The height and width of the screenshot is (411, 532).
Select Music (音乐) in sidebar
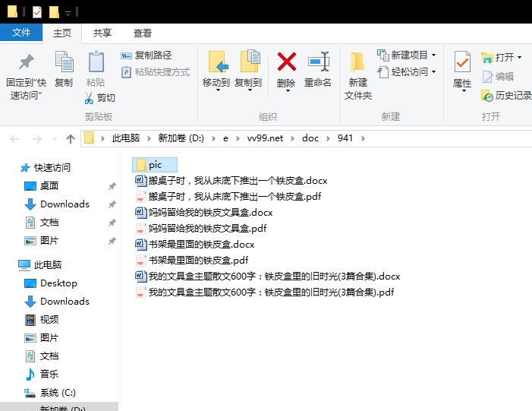point(42,375)
